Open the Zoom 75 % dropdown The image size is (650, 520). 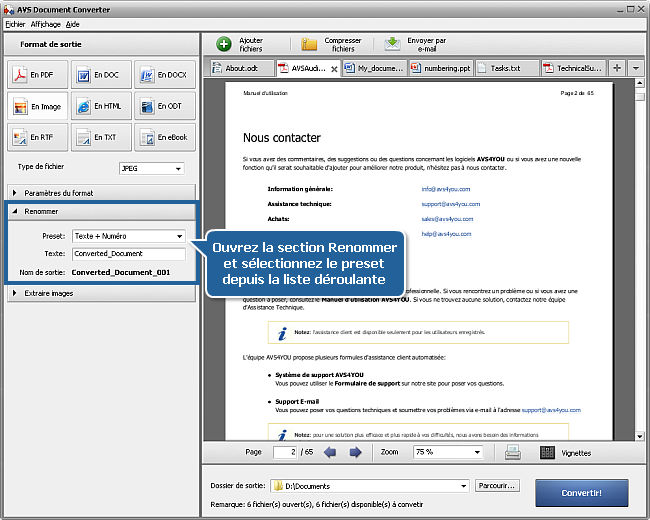[x=448, y=452]
